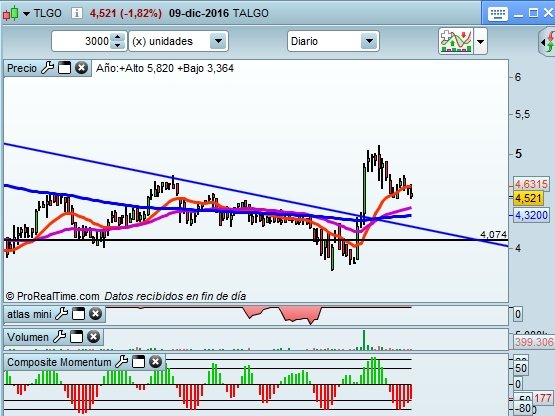Click the blue 4,3200 price label
Image resolution: width=555 pixels, height=416 pixels.
(x=531, y=215)
